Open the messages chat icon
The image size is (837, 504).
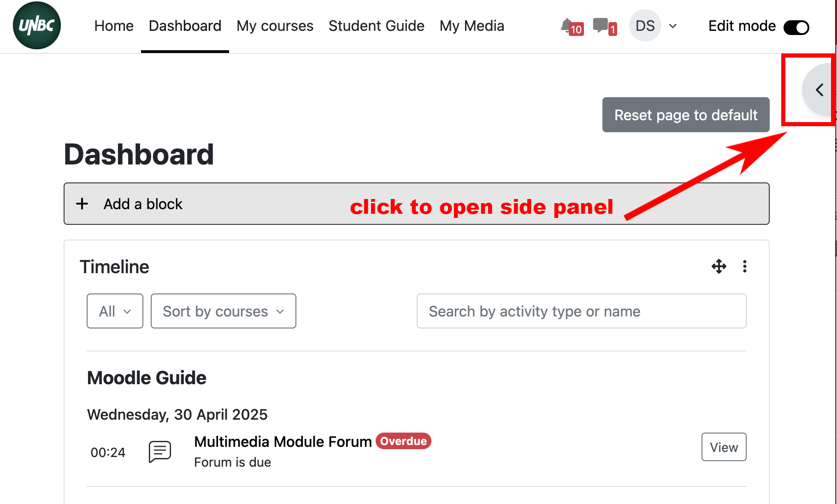(x=601, y=25)
